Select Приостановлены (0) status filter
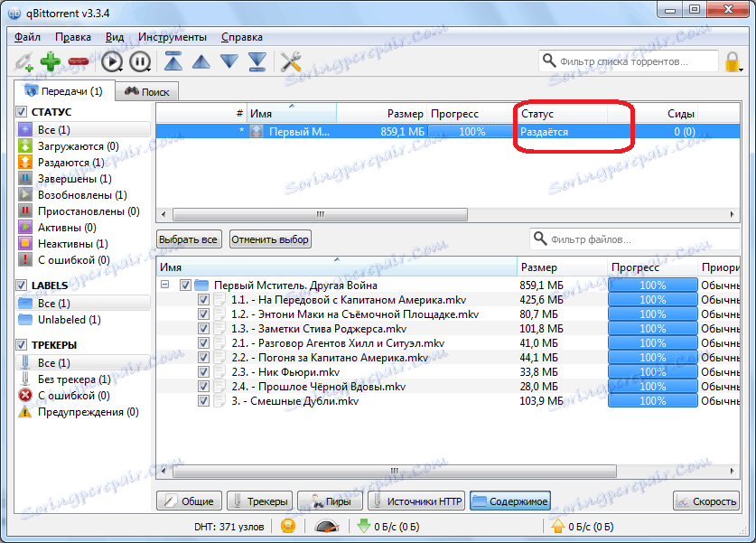 coord(83,211)
